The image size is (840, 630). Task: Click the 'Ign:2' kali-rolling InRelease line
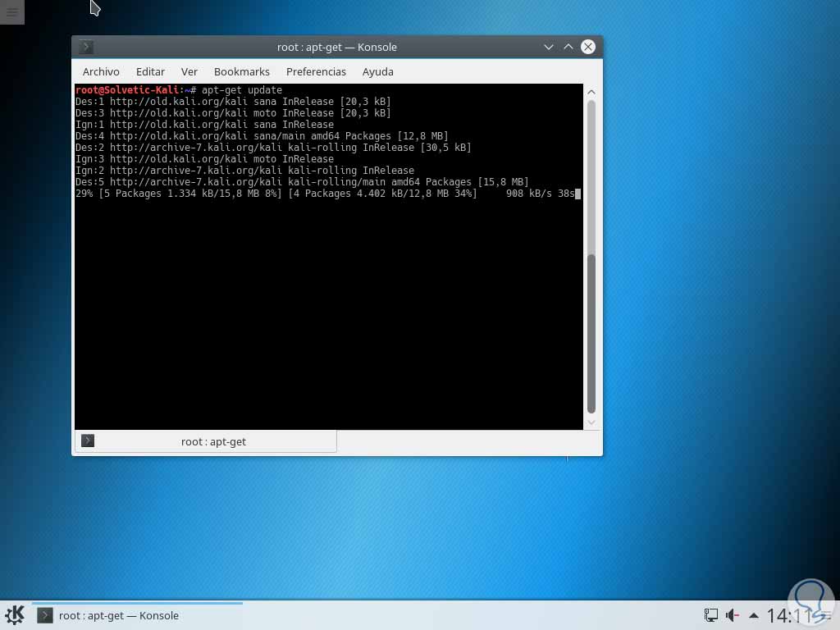click(244, 171)
